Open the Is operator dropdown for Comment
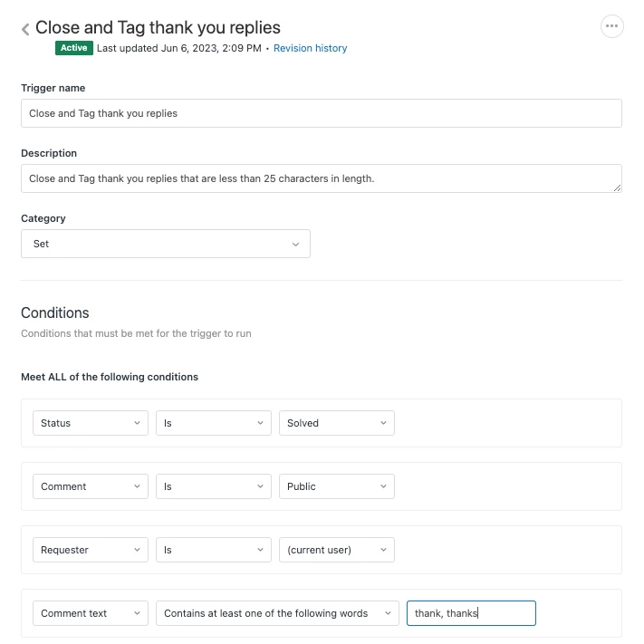This screenshot has height=644, width=644. pos(213,486)
